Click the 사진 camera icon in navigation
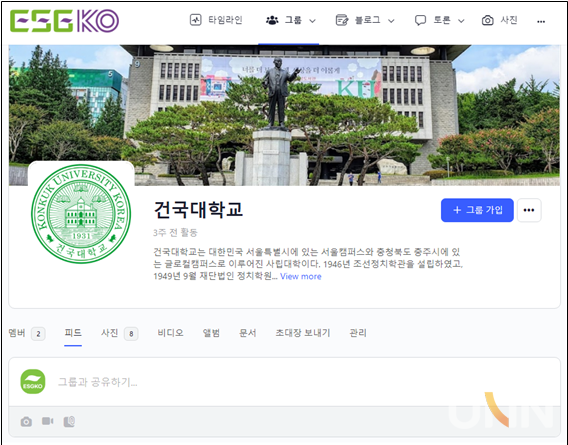Image resolution: width=568 pixels, height=445 pixels. click(x=488, y=20)
